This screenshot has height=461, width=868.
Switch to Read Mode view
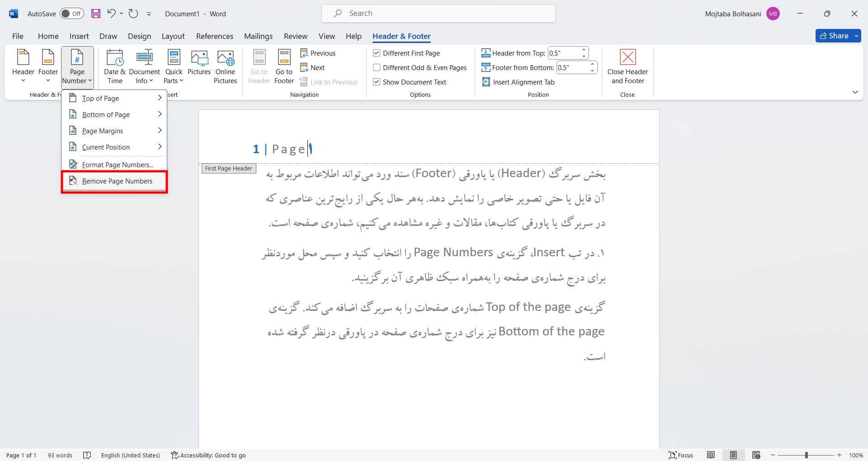[711, 455]
